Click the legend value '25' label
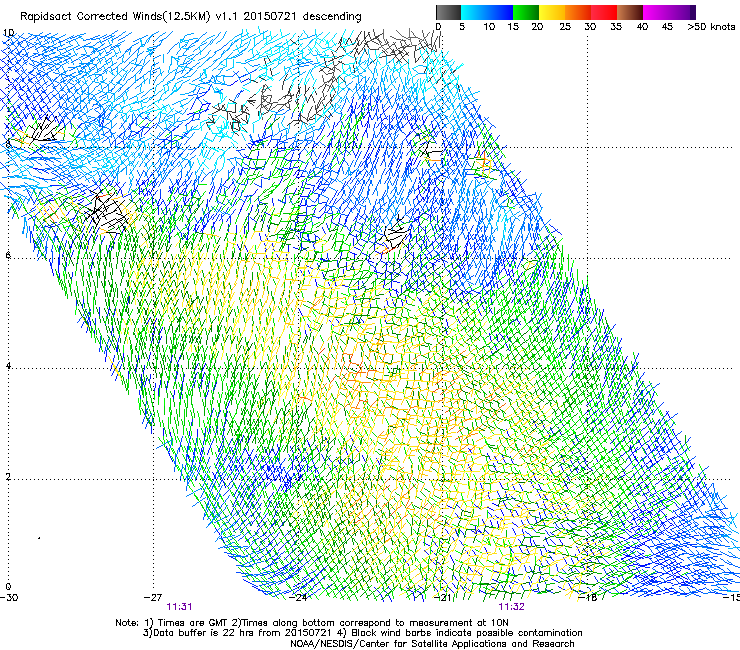Screen dimensions: 740x650 click(x=565, y=27)
